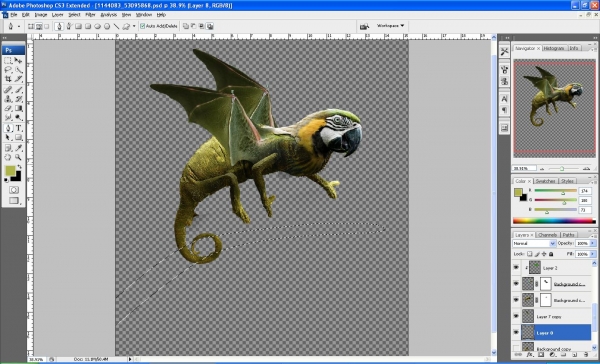Image resolution: width=600 pixels, height=364 pixels.
Task: Create a new layer icon
Action: (x=574, y=355)
